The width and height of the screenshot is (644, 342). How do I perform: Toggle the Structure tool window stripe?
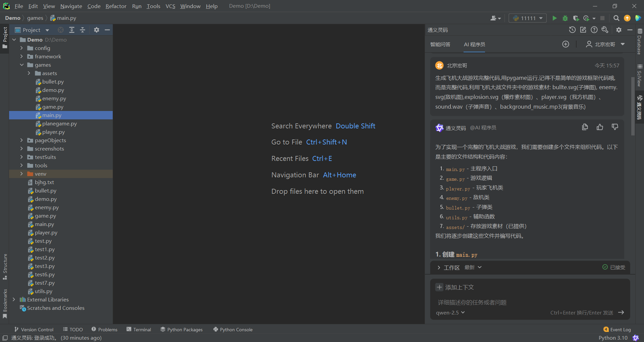(5, 267)
